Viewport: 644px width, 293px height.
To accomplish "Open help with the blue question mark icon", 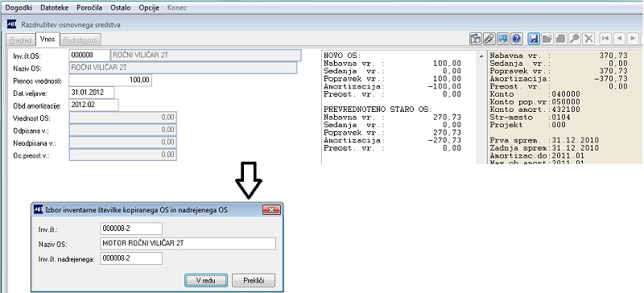I will [x=516, y=39].
